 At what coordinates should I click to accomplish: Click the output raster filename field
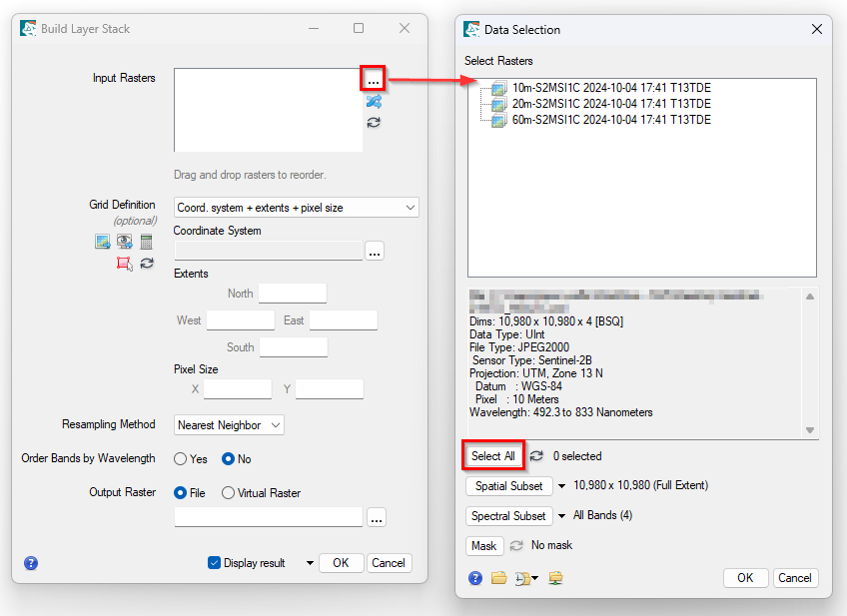(x=268, y=517)
